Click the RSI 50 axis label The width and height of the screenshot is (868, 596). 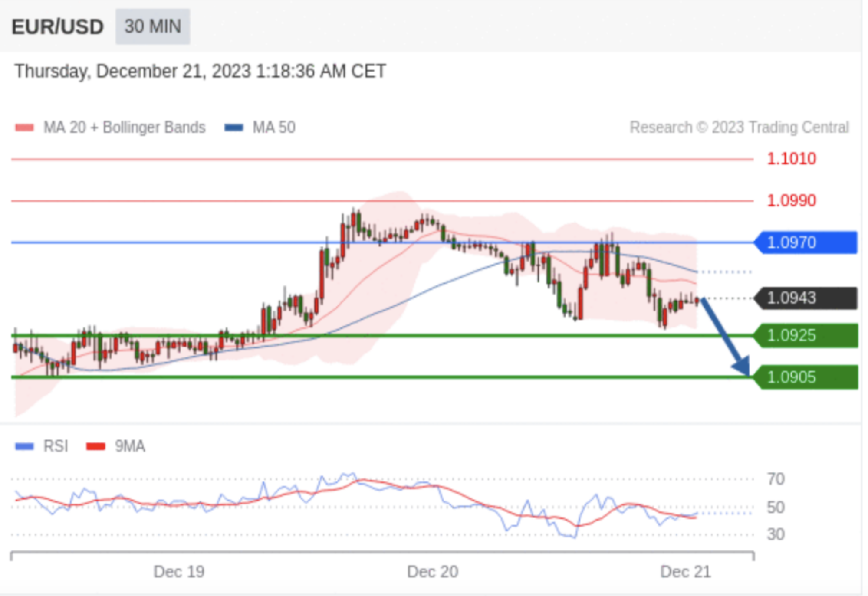776,508
